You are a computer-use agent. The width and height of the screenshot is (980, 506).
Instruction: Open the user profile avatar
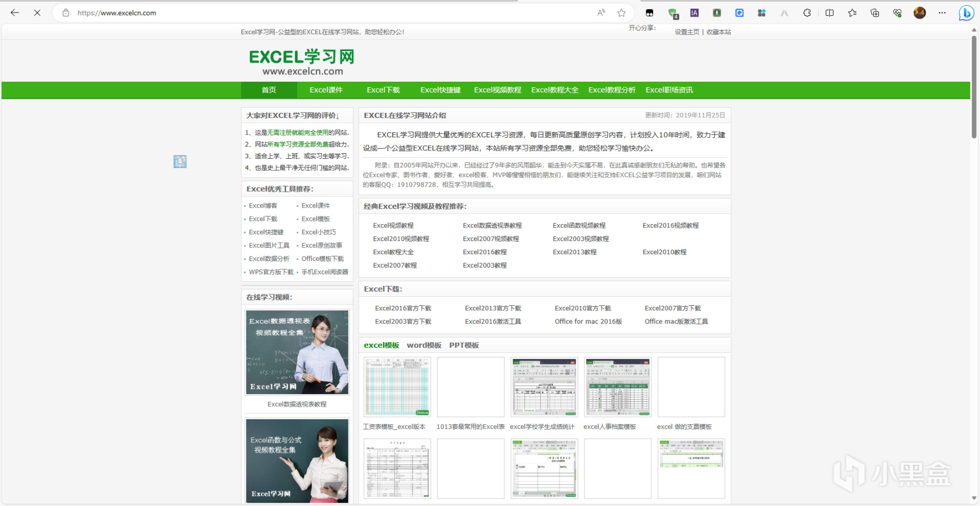(x=920, y=12)
